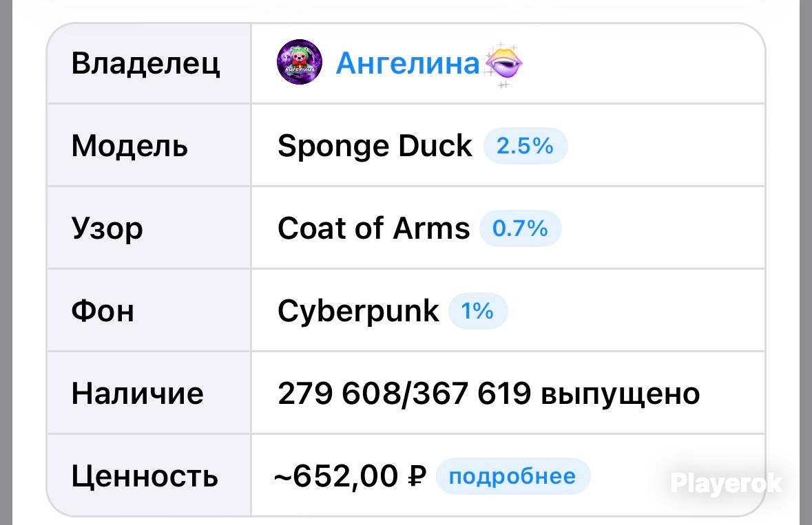Click the Playerok watermark logo
The width and height of the screenshot is (812, 525).
[726, 484]
